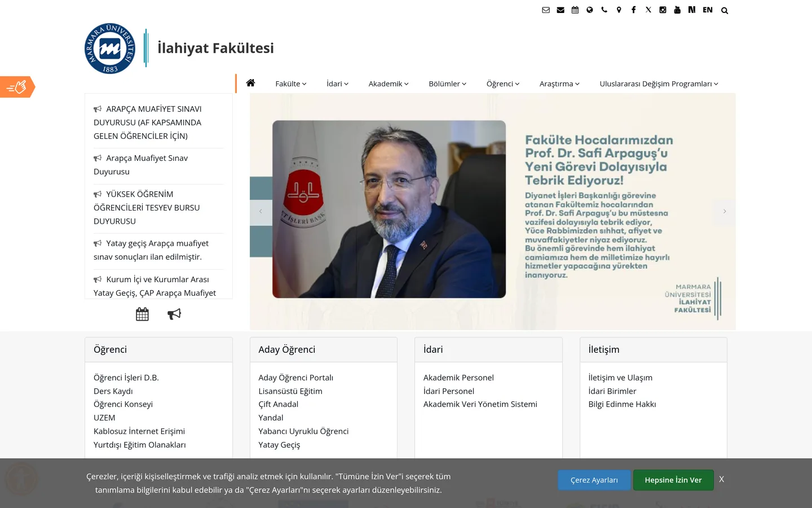This screenshot has width=812, height=508.
Task: Open the X (Twitter) icon
Action: (x=648, y=10)
